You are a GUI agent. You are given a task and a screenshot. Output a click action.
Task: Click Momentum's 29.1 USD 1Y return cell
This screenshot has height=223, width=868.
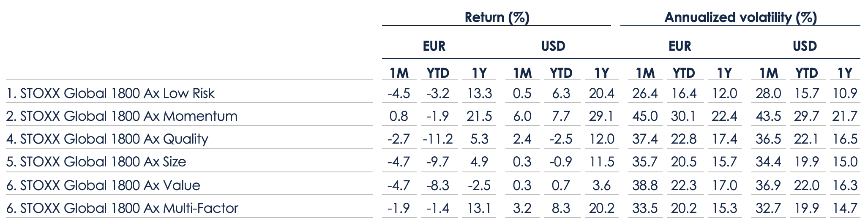[x=601, y=116]
